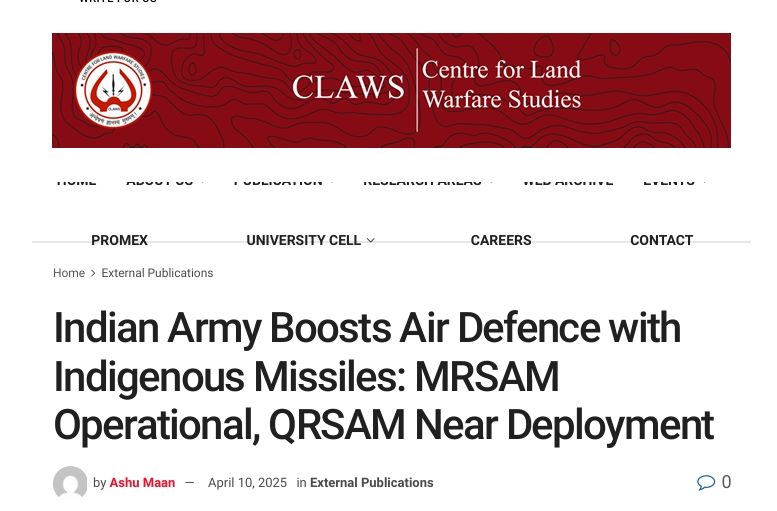
Task: Open the PROMEX menu item
Action: pyautogui.click(x=119, y=240)
